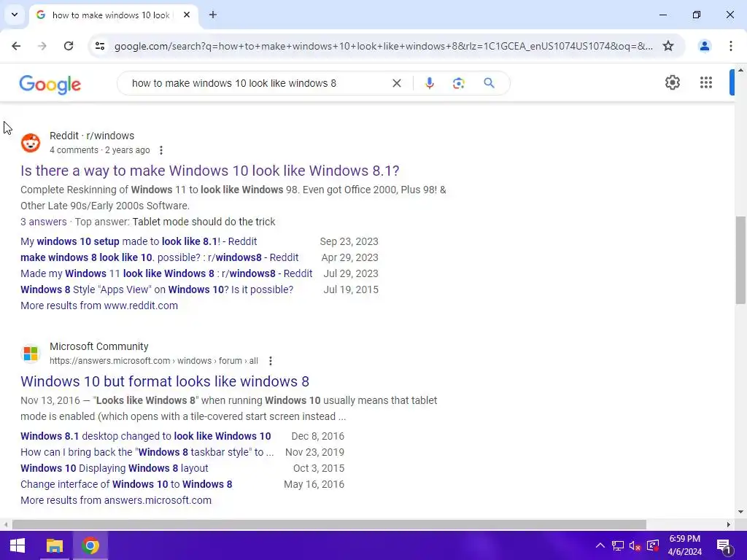This screenshot has width=747, height=560.
Task: Click the Chrome taskbar icon
Action: pos(90,545)
